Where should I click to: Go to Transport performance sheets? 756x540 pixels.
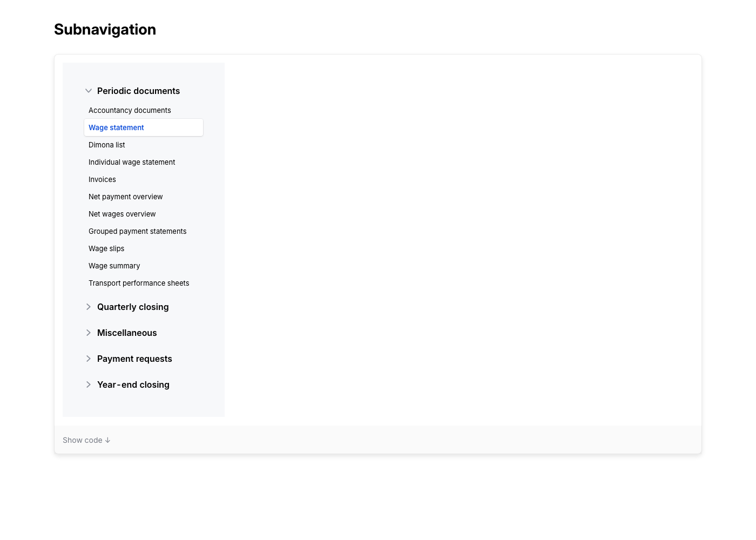pyautogui.click(x=139, y=283)
